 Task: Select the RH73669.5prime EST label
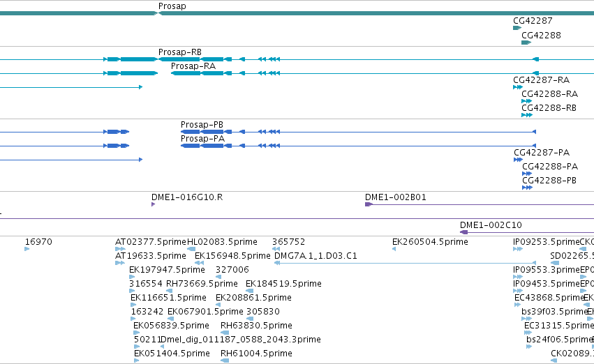(x=202, y=285)
